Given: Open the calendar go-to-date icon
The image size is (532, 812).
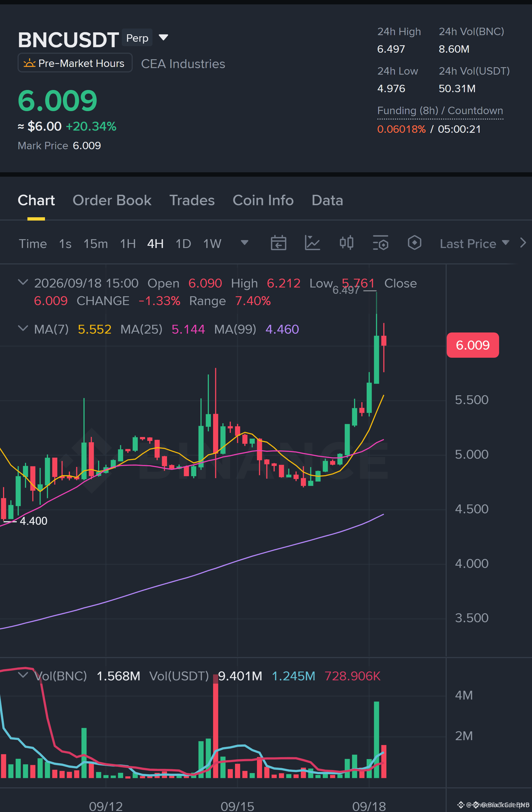Looking at the screenshot, I should (x=278, y=243).
